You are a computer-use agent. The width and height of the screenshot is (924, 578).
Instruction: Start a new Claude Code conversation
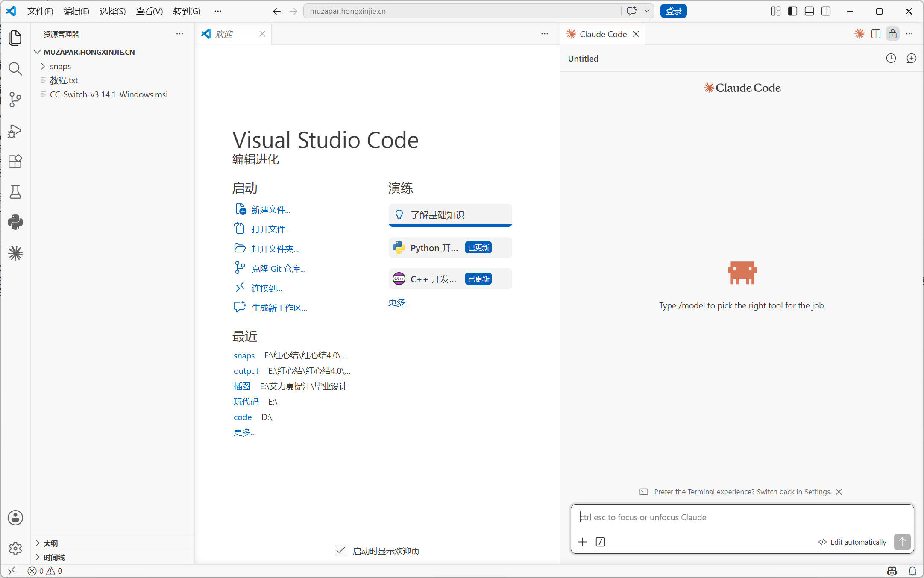coord(911,58)
